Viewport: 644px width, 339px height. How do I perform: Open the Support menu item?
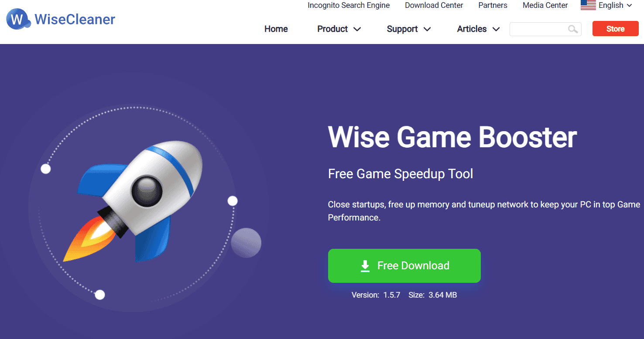(402, 29)
